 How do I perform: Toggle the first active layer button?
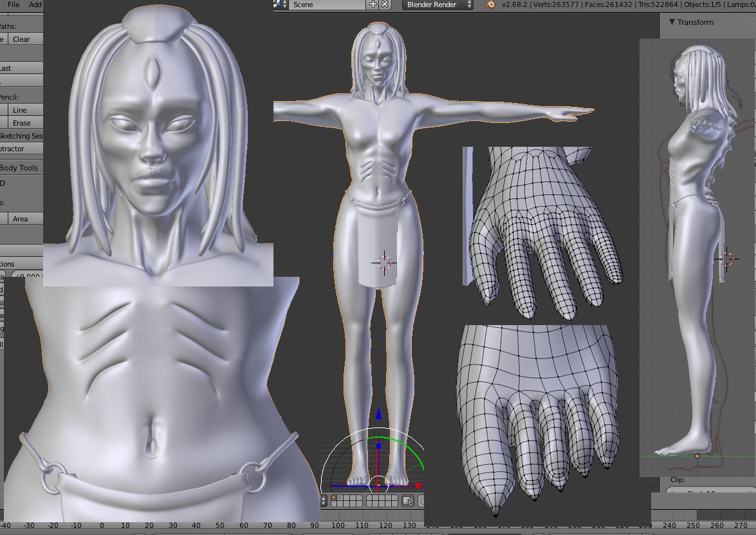(334, 499)
